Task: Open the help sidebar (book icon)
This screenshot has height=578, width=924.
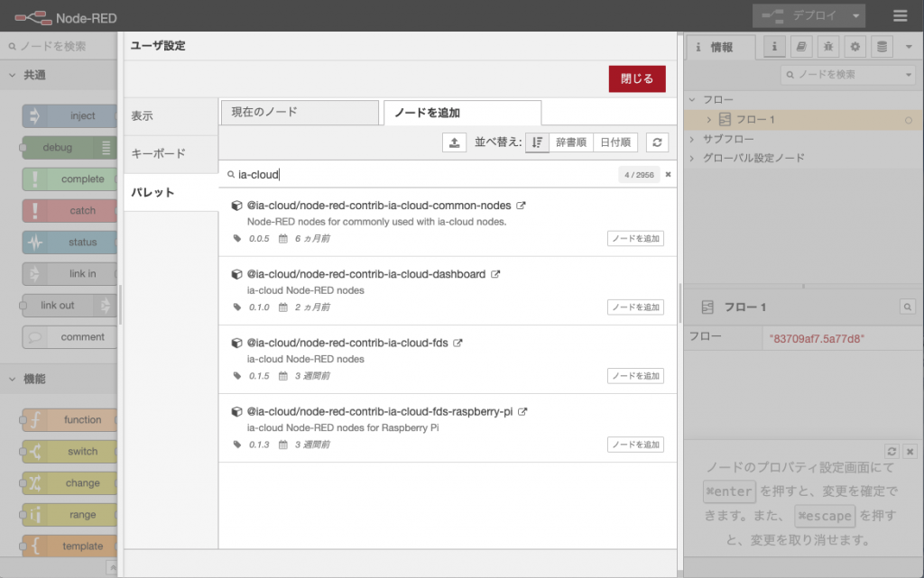Action: click(800, 47)
